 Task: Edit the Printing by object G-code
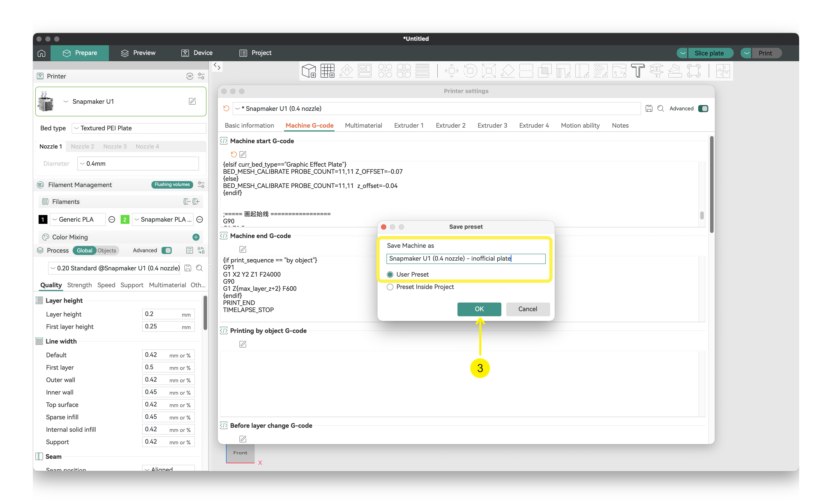[x=243, y=344]
